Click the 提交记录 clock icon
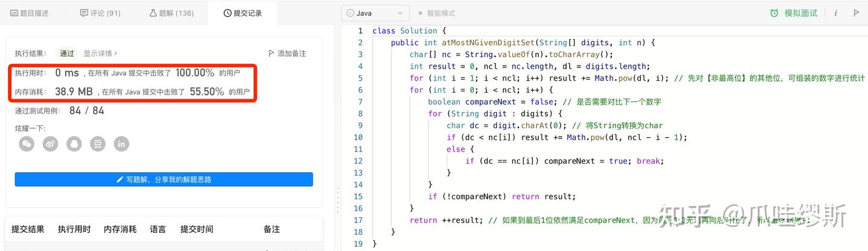 227,13
